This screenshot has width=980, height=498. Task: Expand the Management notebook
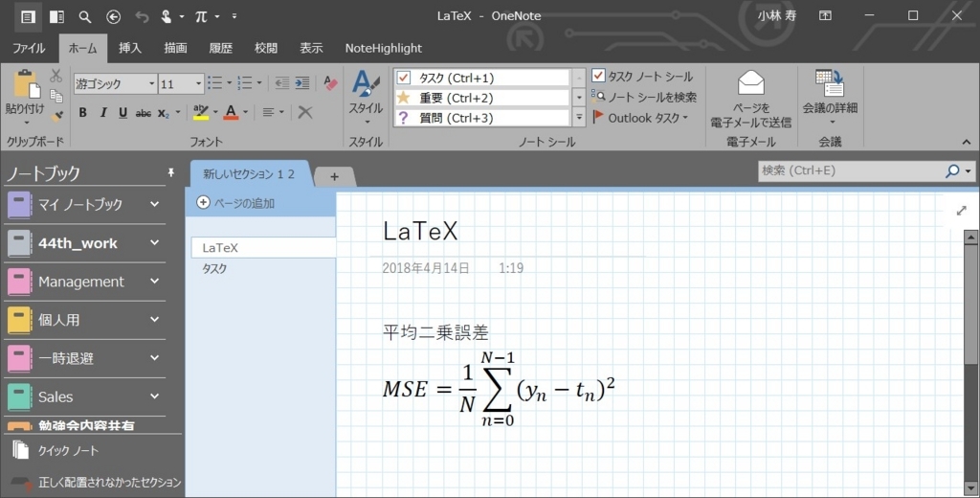coord(154,282)
